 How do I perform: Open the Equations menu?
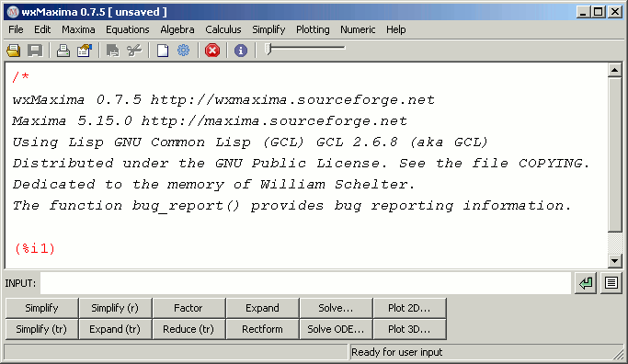(128, 29)
